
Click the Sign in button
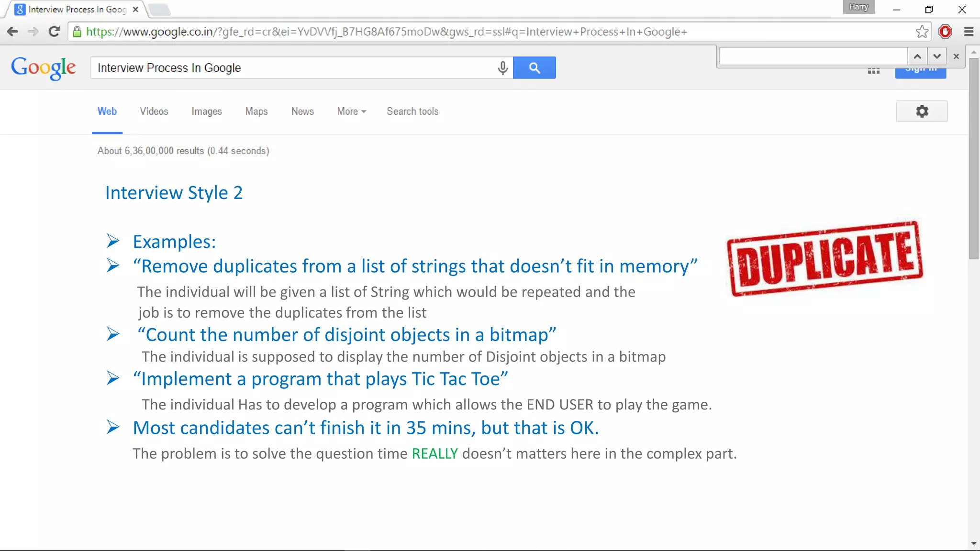[921, 73]
